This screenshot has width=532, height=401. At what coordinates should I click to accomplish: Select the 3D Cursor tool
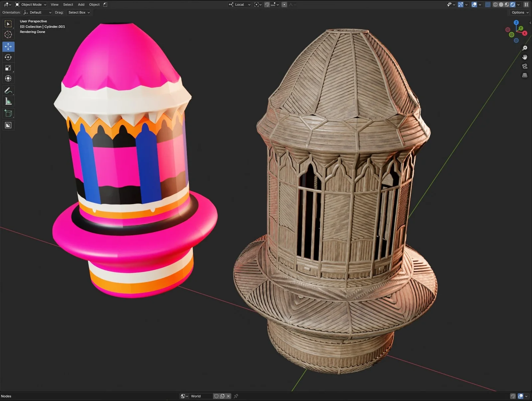[x=8, y=34]
